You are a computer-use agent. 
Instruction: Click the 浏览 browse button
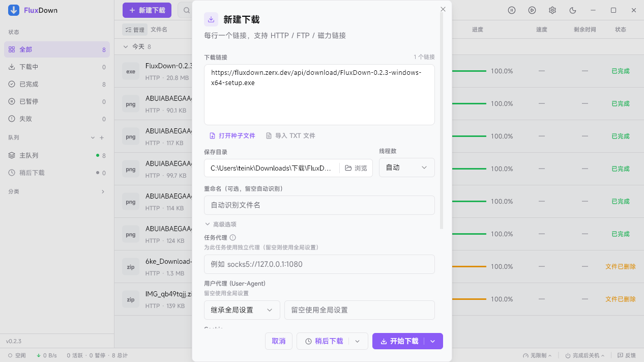point(356,168)
